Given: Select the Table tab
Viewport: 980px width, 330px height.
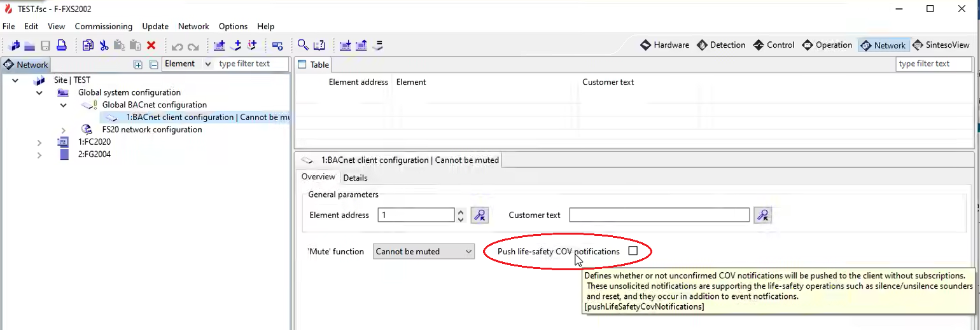Looking at the screenshot, I should pyautogui.click(x=313, y=64).
